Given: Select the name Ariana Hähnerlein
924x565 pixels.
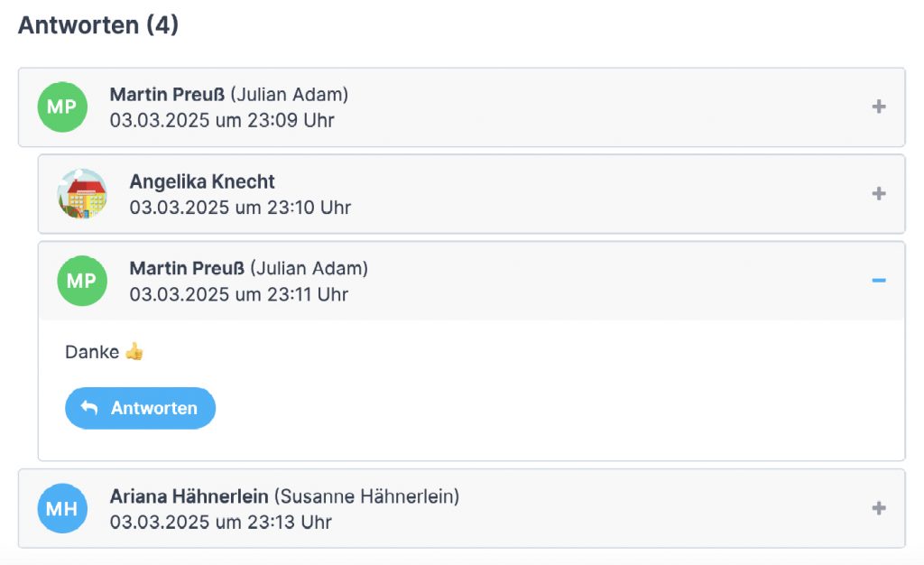Looking at the screenshot, I should pyautogui.click(x=189, y=496).
